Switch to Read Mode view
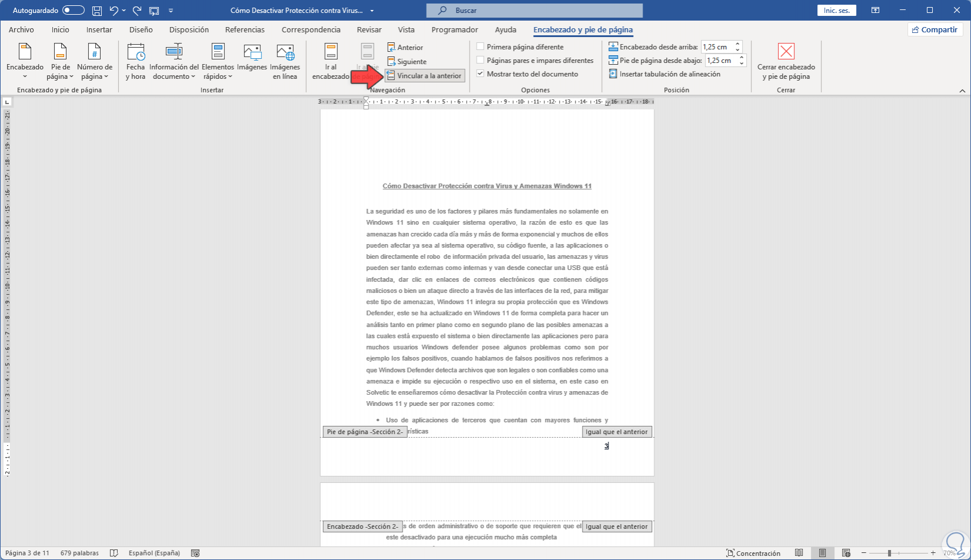Viewport: 971px width, 560px height. [799, 553]
